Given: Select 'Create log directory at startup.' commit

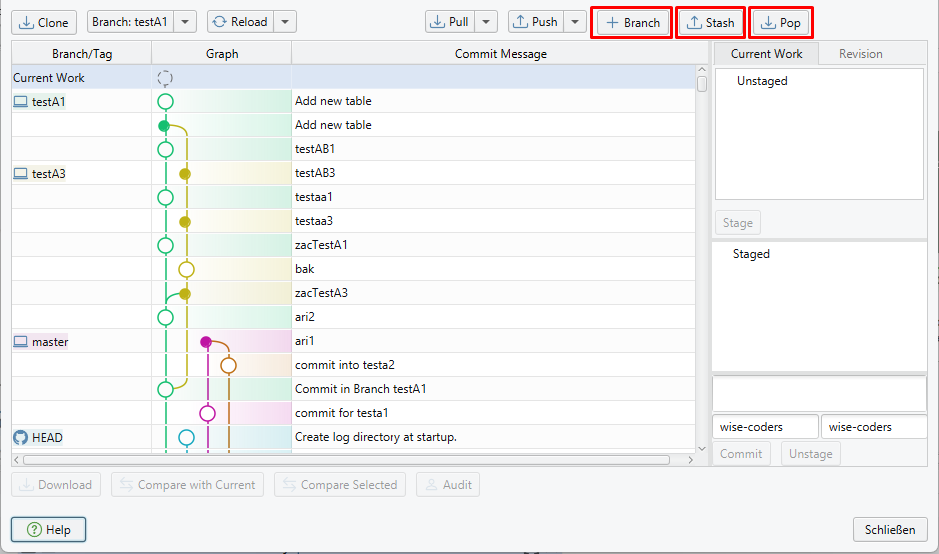Looking at the screenshot, I should pos(375,437).
